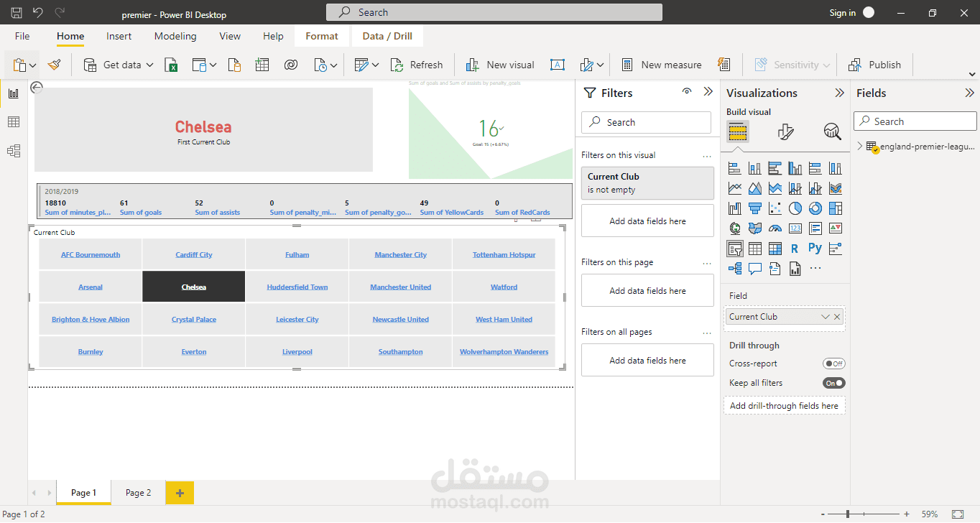The height and width of the screenshot is (523, 980).
Task: Expand the england-premier-league table
Action: (860, 146)
